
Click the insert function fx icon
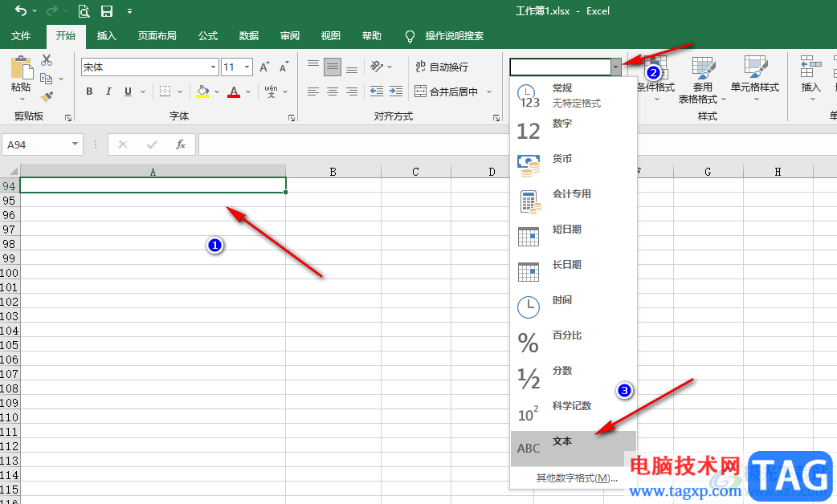(181, 144)
